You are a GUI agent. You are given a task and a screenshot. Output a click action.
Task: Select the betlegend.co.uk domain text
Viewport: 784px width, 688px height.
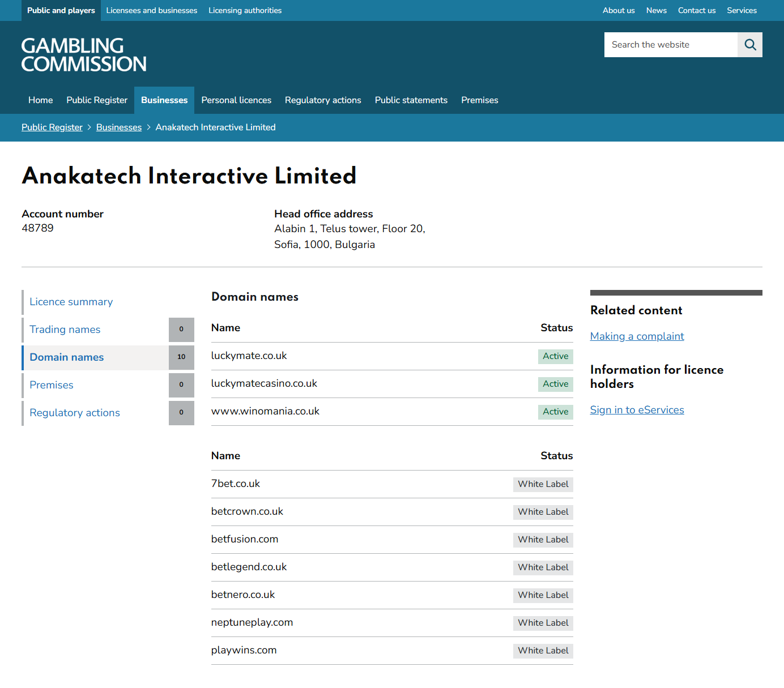[x=249, y=567]
